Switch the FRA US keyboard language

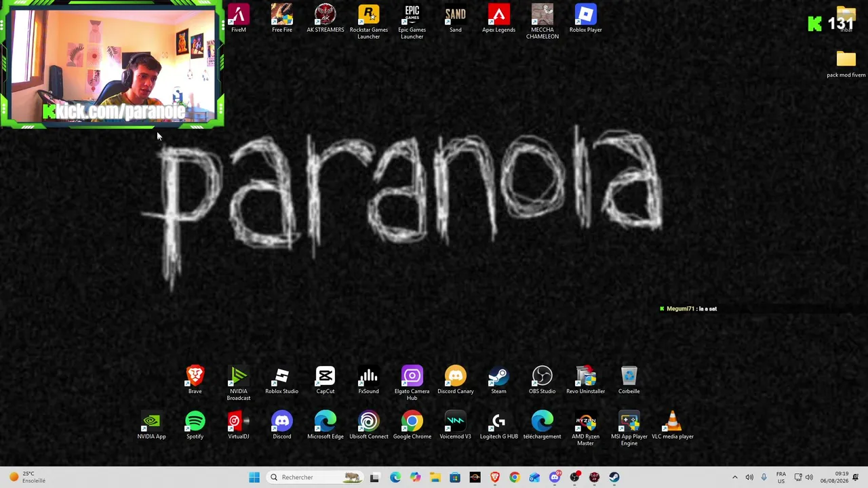click(781, 477)
